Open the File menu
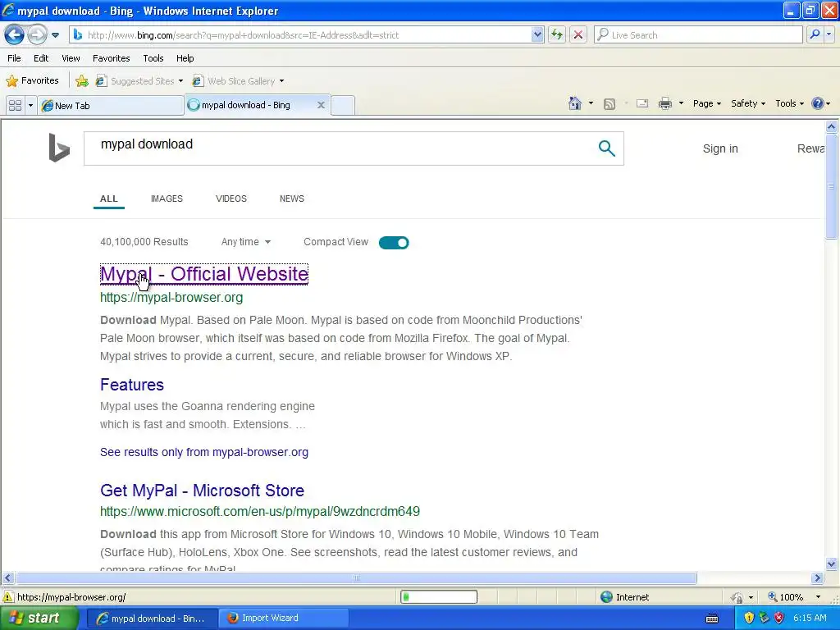This screenshot has height=630, width=840. [x=15, y=58]
